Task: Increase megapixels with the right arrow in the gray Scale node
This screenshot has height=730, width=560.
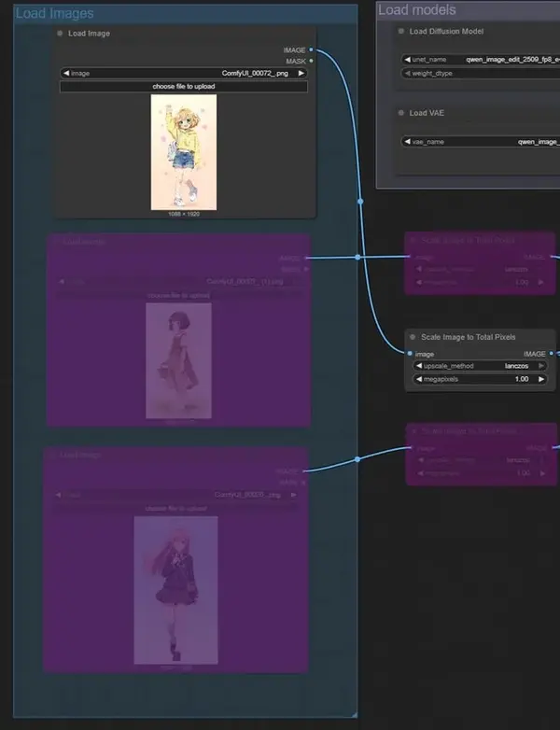Action: pos(541,379)
